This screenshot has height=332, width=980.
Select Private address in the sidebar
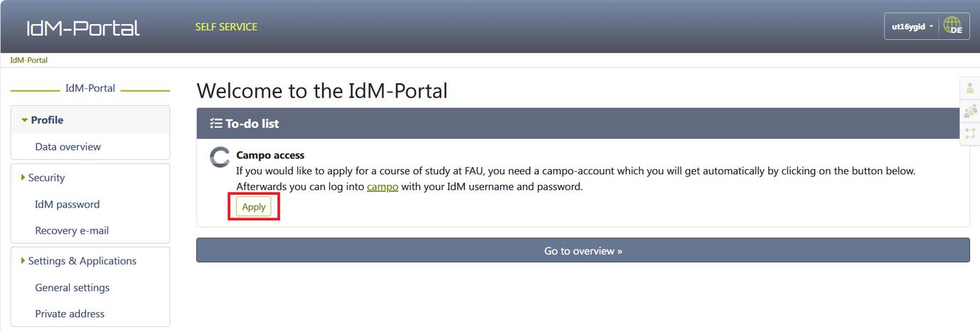point(70,314)
